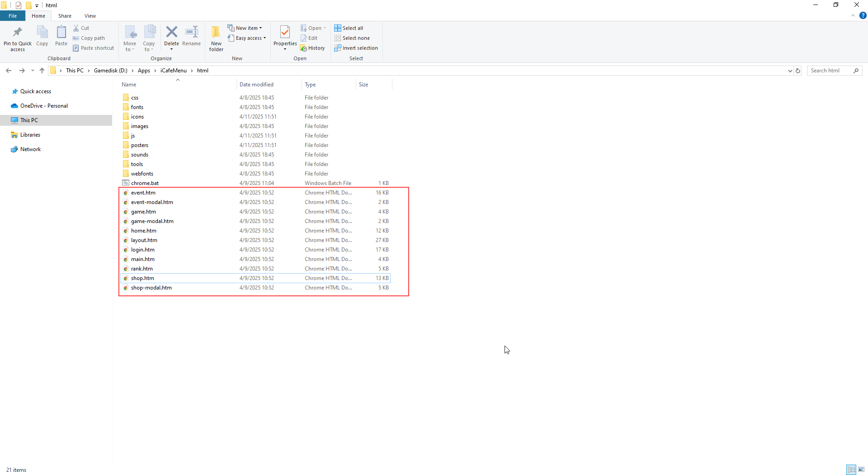Refresh the current folder view

coord(798,71)
